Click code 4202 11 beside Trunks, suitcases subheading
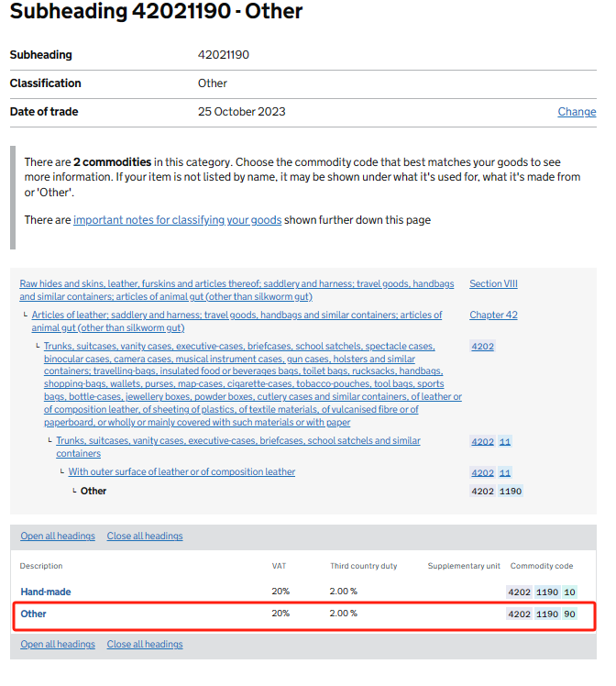This screenshot has height=686, width=616. [490, 442]
